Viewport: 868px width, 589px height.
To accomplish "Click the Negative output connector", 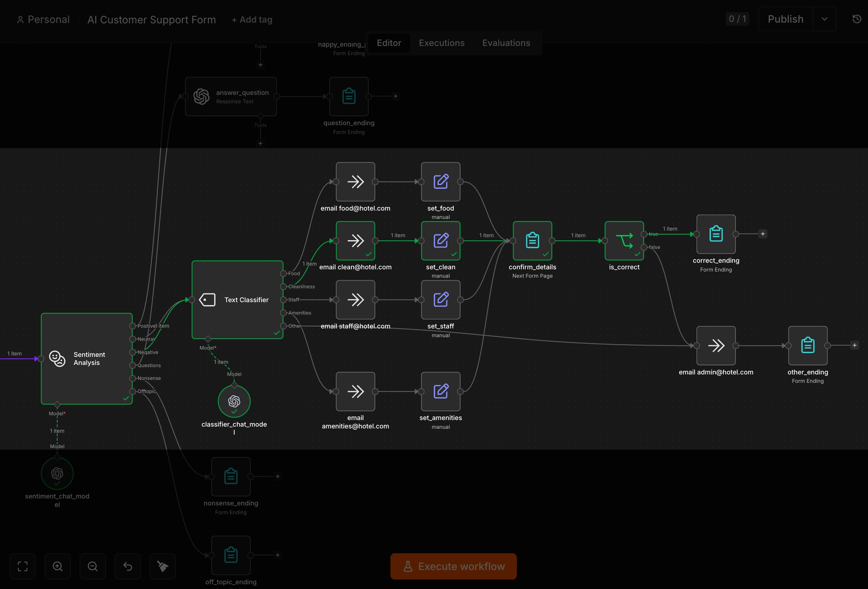I will click(x=132, y=352).
